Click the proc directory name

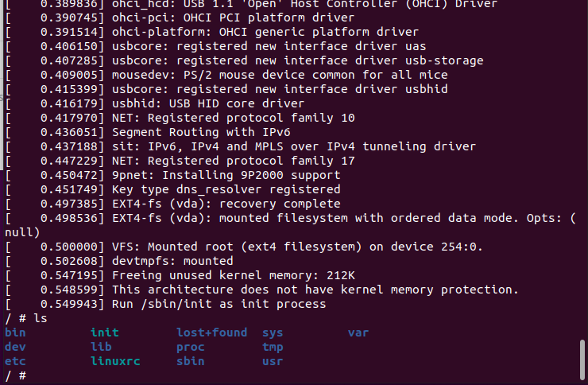click(x=191, y=347)
